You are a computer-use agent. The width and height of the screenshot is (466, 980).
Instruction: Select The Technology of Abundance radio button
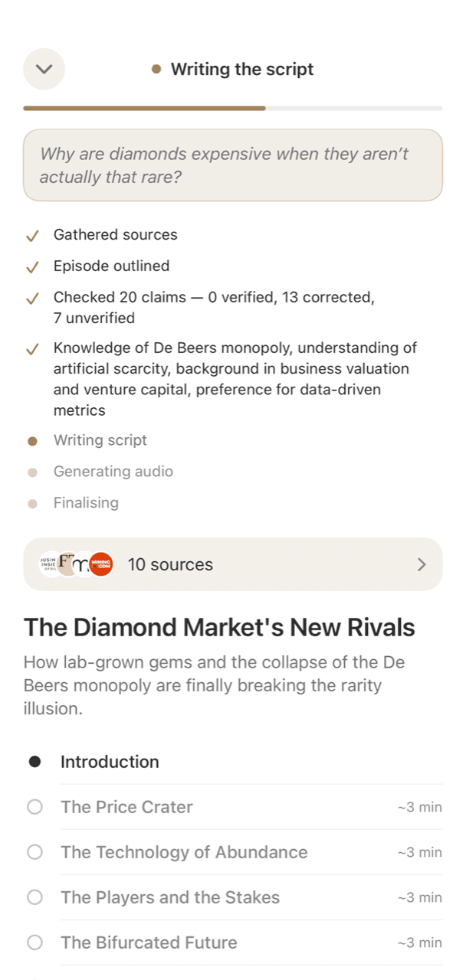pyautogui.click(x=35, y=852)
